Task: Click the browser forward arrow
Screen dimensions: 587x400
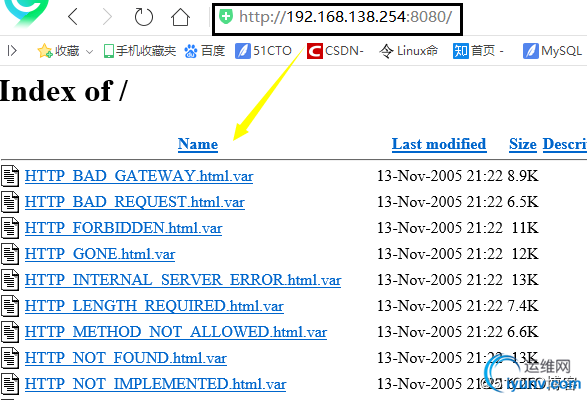Action: pyautogui.click(x=107, y=17)
